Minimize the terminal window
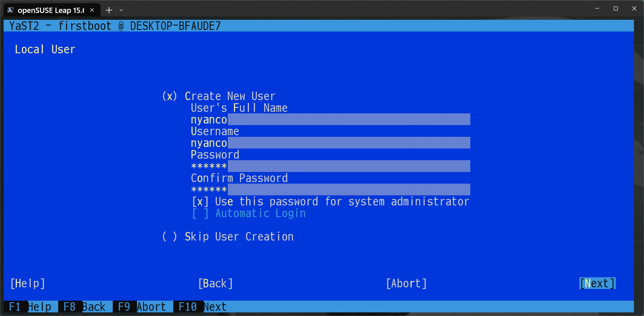This screenshot has width=644, height=316. click(x=597, y=8)
